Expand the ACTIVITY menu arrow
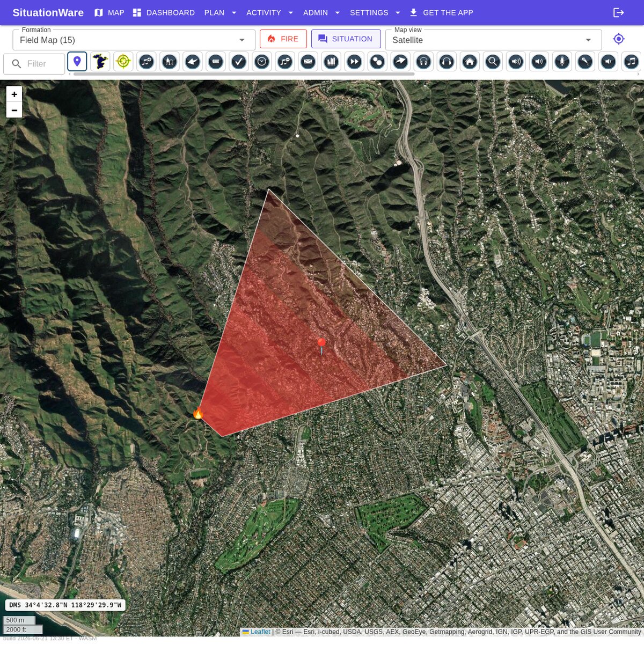The image size is (644, 645). [x=291, y=12]
